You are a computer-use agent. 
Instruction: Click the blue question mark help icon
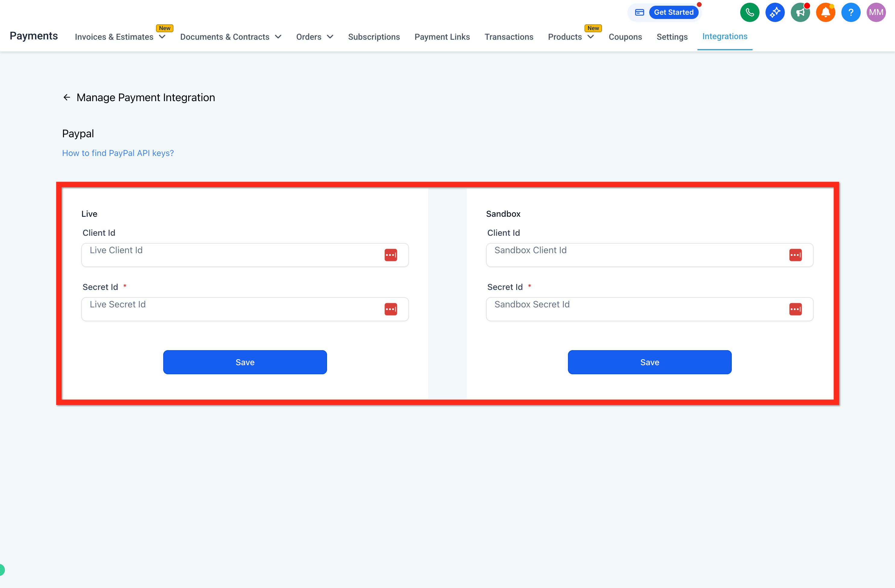851,12
